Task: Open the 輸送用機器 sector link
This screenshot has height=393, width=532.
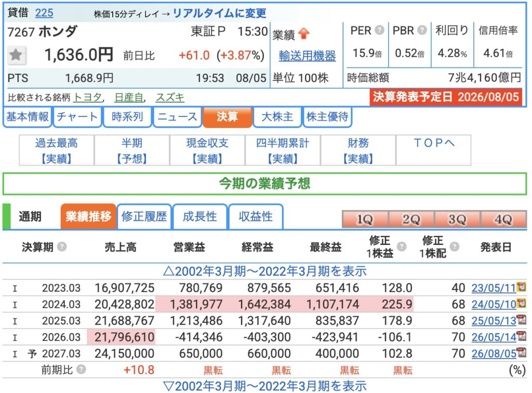Action: click(x=308, y=56)
